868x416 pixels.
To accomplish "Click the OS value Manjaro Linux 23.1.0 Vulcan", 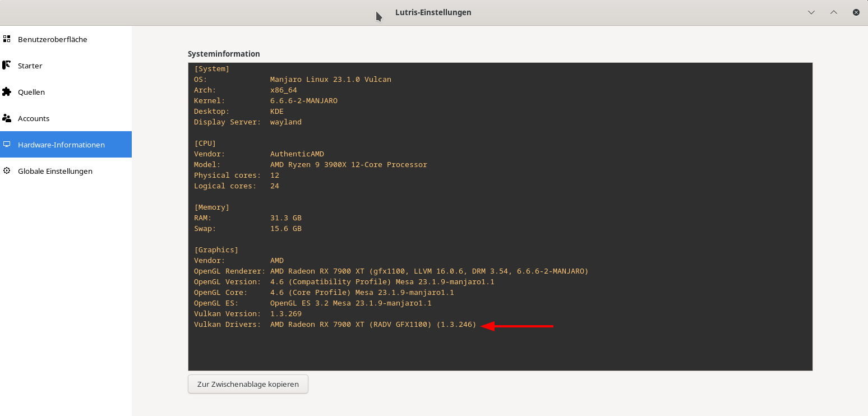I will click(x=331, y=79).
